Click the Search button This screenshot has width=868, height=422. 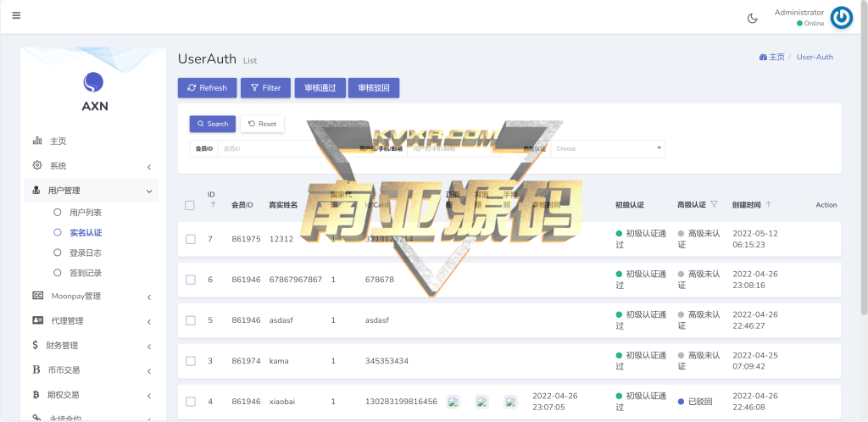213,124
